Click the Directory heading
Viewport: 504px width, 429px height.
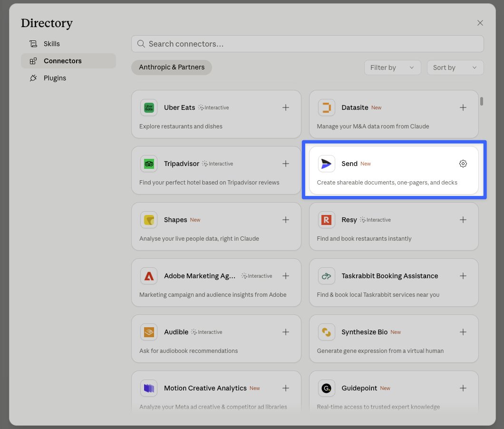(47, 23)
